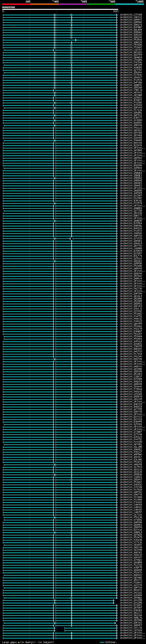Select hit label UniRef100_Q5Y942
Screen dimensions: 146x644
pyautogui.click(x=131, y=276)
